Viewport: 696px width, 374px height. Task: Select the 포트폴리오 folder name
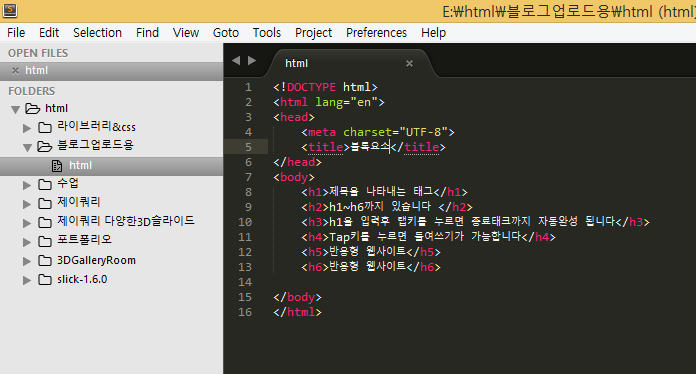click(x=84, y=240)
